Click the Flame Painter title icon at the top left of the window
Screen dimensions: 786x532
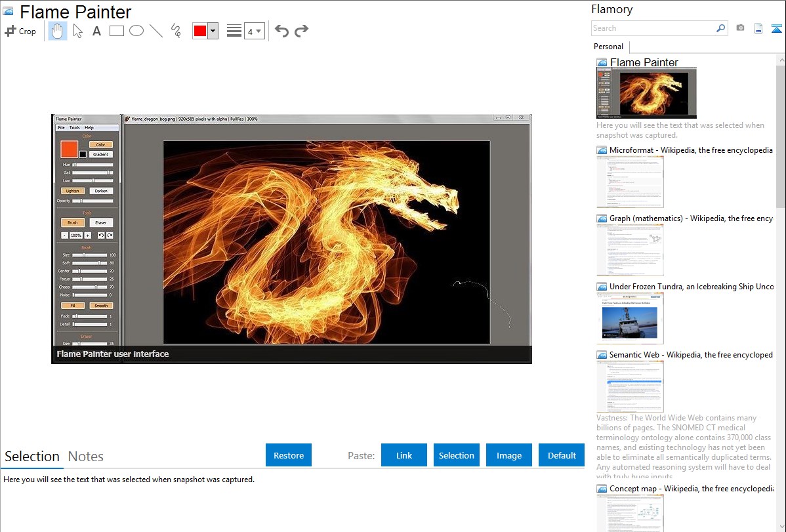(x=8, y=11)
